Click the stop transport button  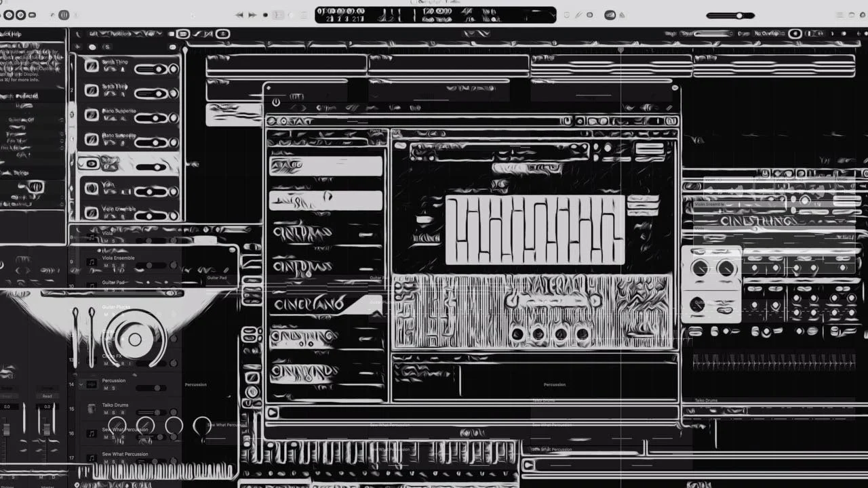click(265, 14)
